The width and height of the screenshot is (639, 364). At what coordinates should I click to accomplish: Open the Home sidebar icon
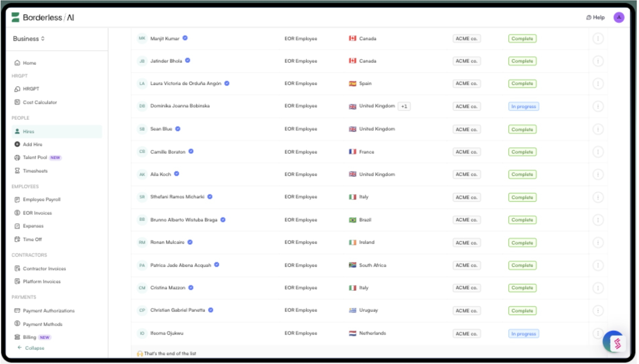17,63
